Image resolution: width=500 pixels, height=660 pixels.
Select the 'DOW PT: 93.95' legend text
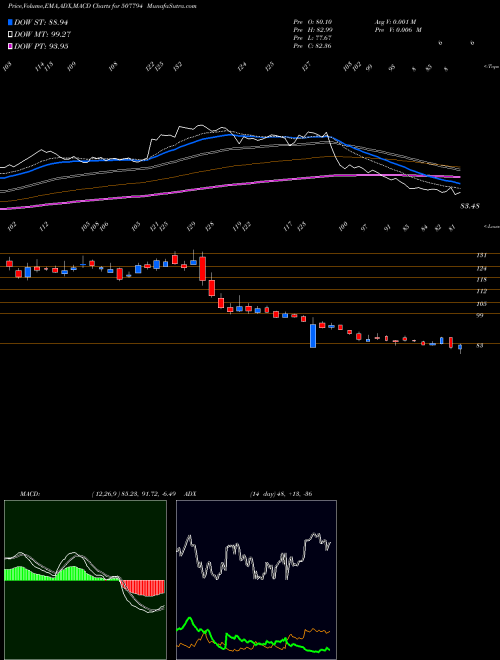click(x=41, y=46)
